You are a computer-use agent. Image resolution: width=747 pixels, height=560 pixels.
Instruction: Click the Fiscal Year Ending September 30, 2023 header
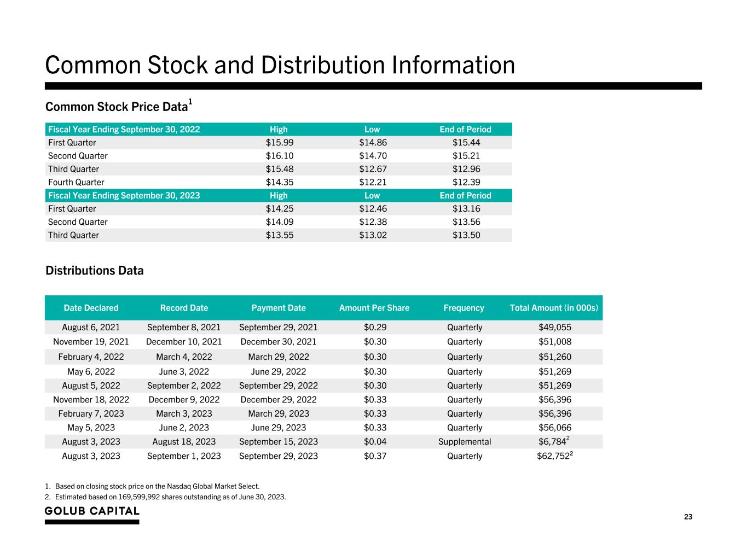tap(124, 196)
